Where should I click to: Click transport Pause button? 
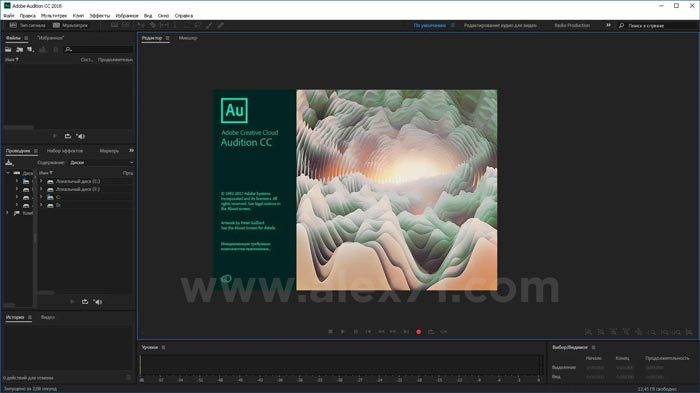click(x=356, y=332)
